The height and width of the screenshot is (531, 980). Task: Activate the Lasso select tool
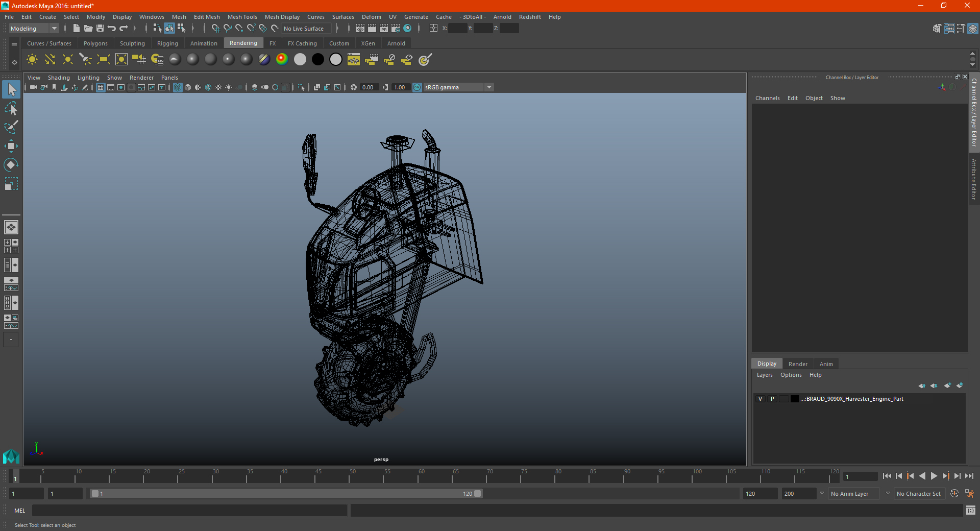point(11,108)
